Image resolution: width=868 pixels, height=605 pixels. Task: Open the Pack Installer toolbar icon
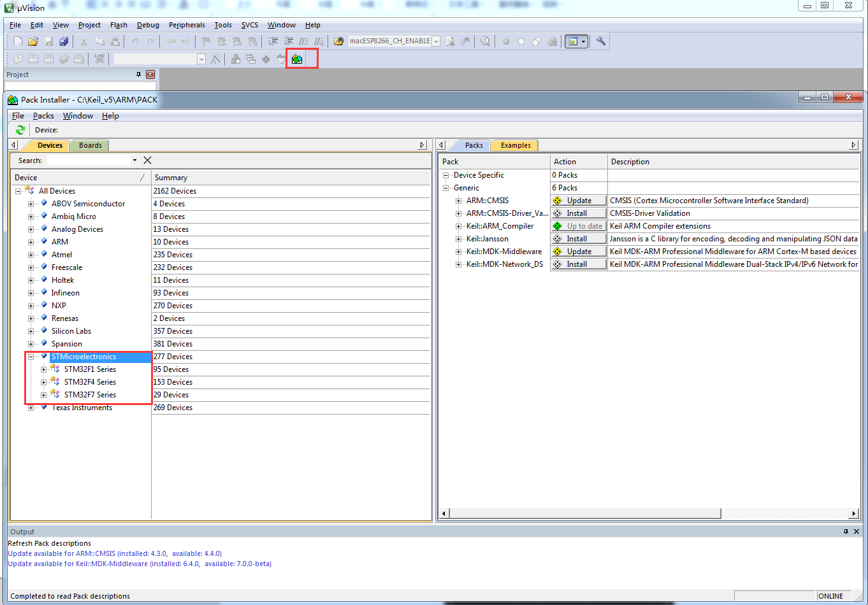(x=297, y=59)
